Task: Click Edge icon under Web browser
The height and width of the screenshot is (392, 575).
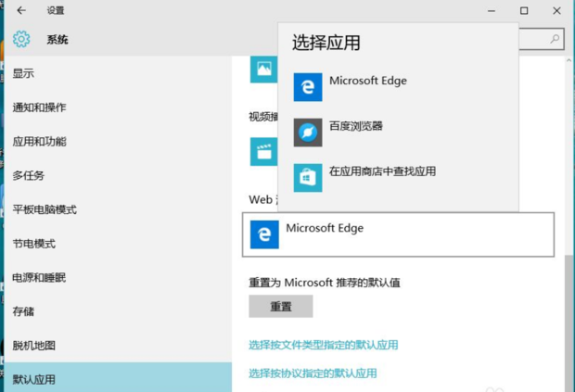Action: (264, 234)
